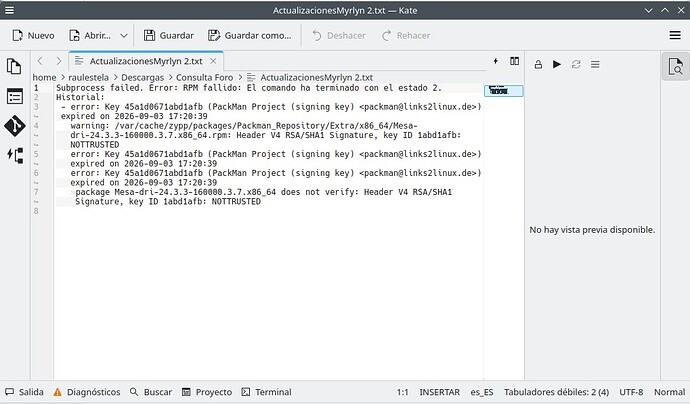Click the Deshacer undo button
Screen dimensions: 690x404
339,36
